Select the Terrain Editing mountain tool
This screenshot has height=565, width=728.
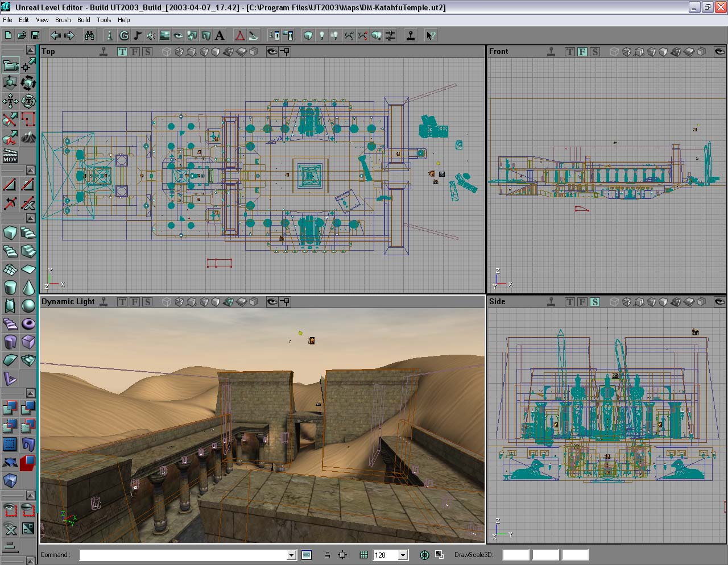28,137
